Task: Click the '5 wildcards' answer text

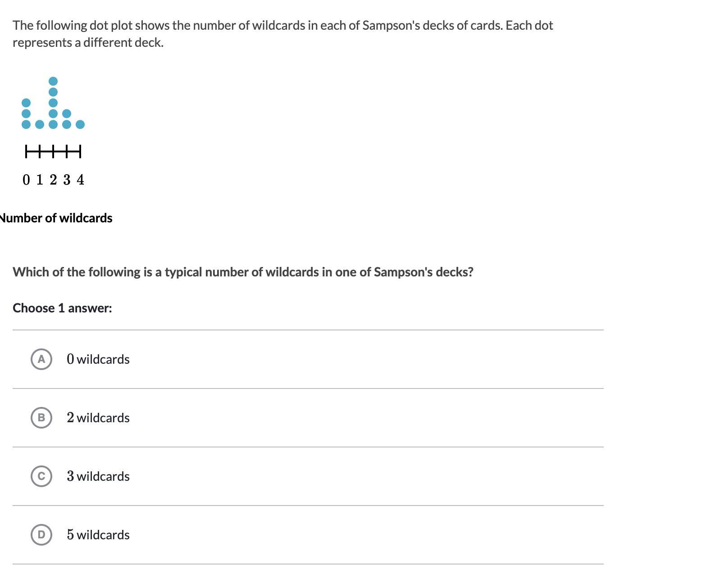Action: click(98, 535)
